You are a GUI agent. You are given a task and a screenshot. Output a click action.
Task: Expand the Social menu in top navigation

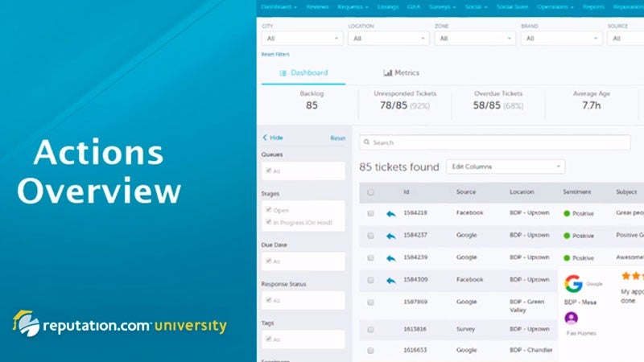(x=476, y=7)
